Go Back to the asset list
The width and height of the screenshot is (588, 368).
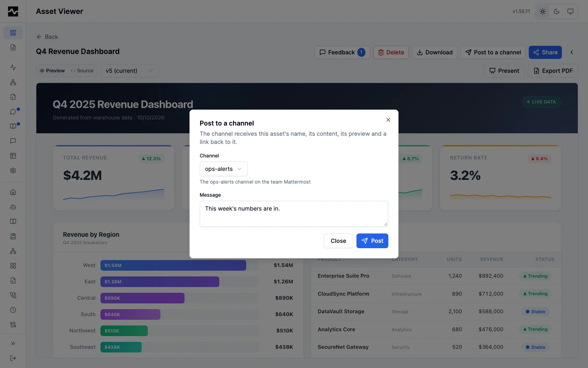[47, 37]
